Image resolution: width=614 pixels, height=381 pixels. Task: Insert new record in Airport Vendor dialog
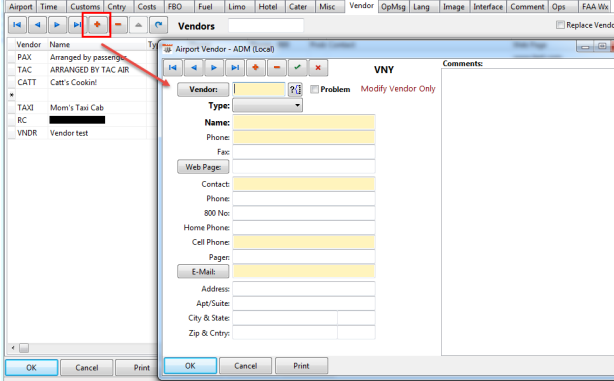tap(256, 68)
